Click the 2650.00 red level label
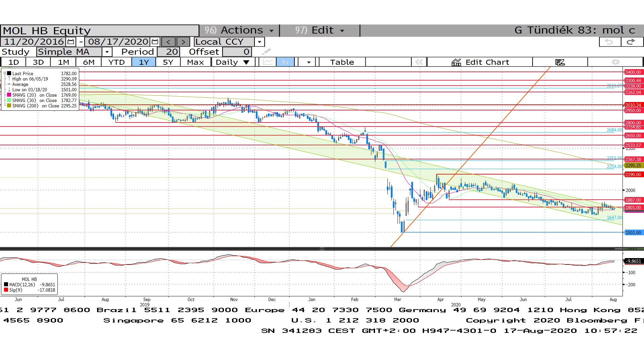 tap(633, 136)
